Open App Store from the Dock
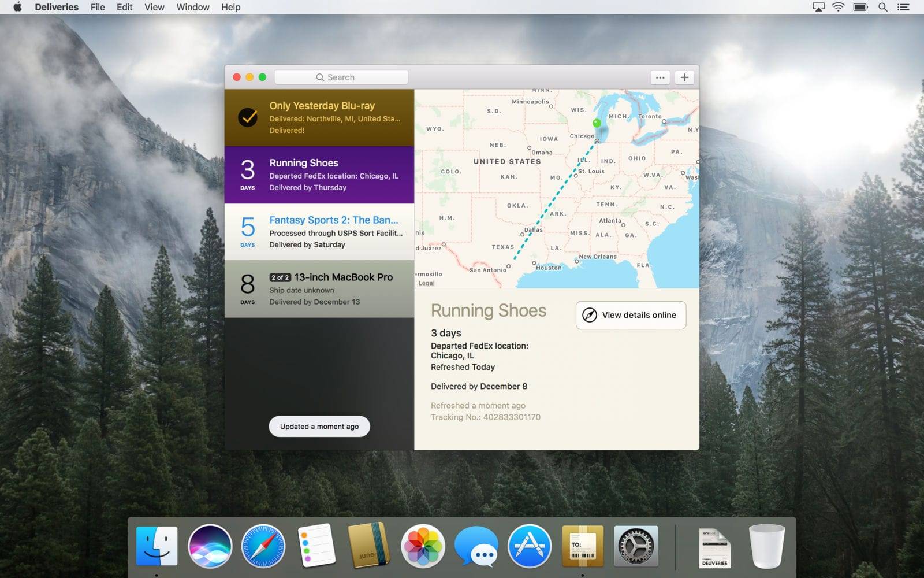Image resolution: width=924 pixels, height=578 pixels. point(529,546)
